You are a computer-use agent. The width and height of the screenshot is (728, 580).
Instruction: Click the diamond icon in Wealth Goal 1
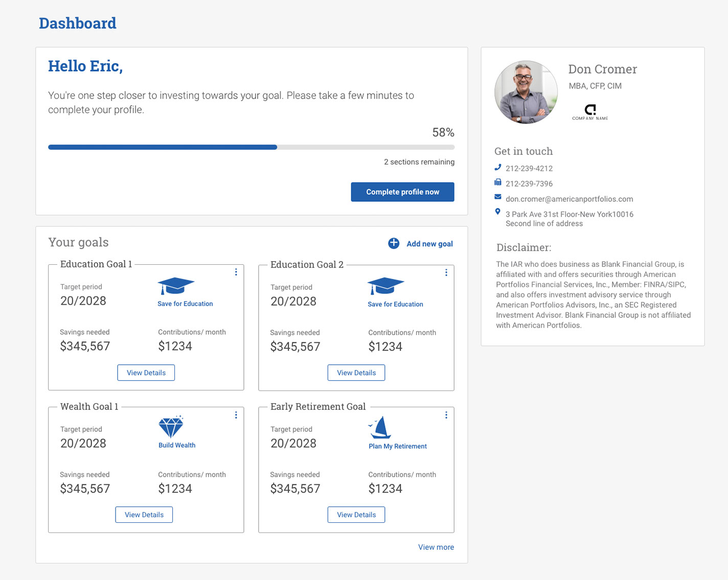171,427
